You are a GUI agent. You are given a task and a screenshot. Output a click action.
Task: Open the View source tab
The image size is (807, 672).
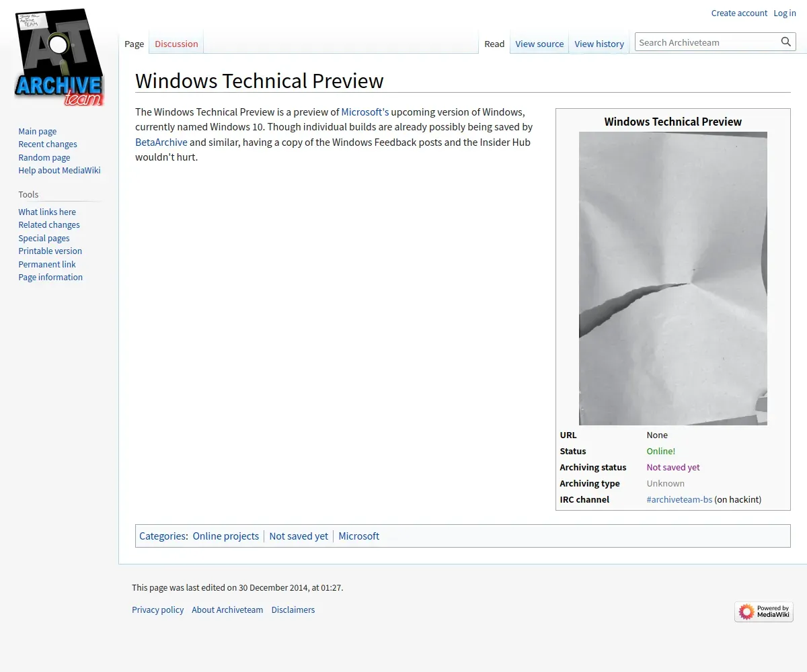click(539, 44)
